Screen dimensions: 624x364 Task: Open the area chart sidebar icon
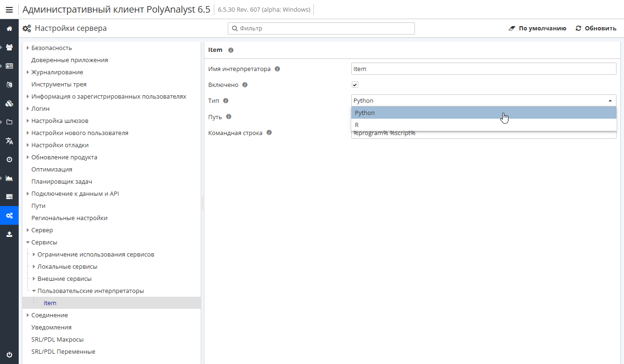click(9, 178)
